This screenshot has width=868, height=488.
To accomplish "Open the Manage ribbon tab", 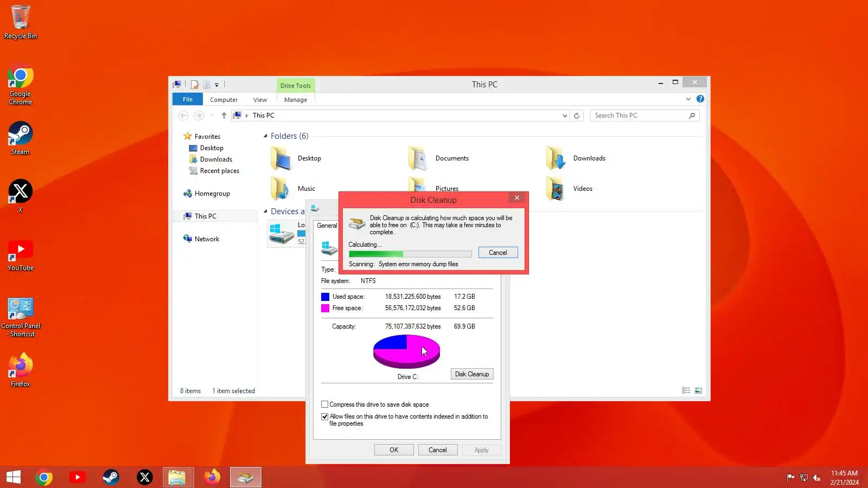I will 296,100.
